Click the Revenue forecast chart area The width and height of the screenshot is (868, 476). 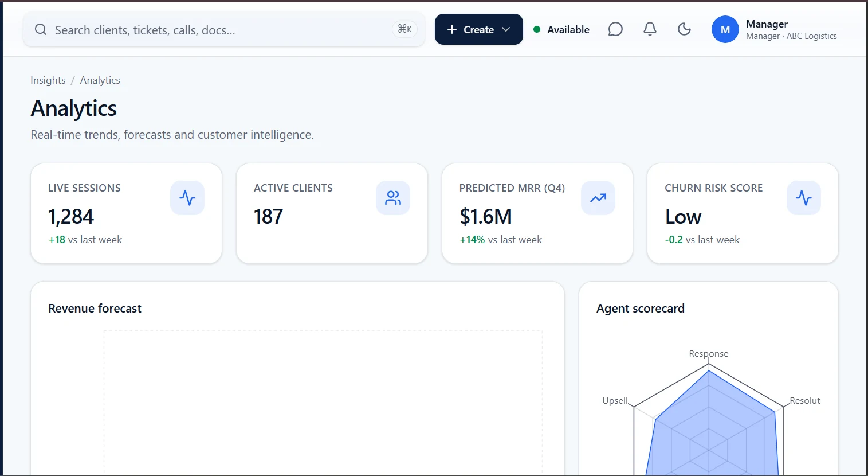click(323, 403)
